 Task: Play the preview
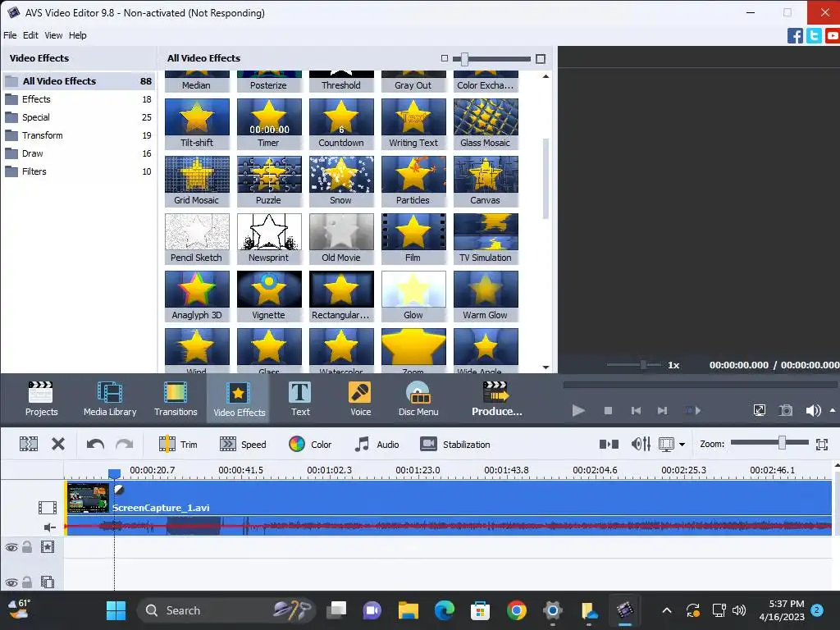pyautogui.click(x=578, y=410)
